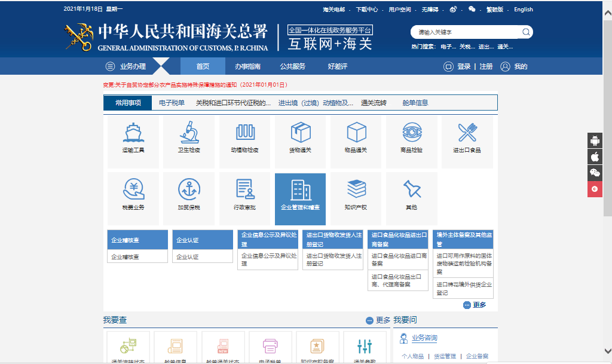Click the red notice announcement link
This screenshot has height=364, width=612.
[x=195, y=85]
